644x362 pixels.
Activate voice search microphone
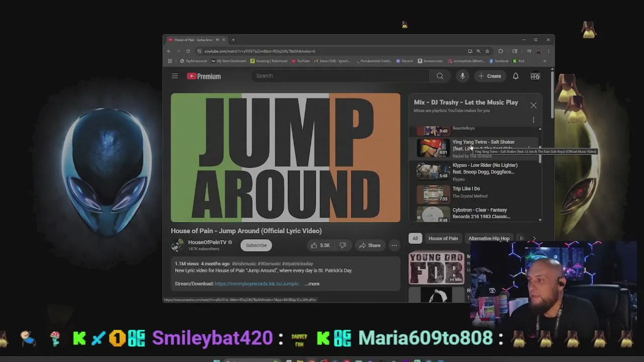[462, 76]
